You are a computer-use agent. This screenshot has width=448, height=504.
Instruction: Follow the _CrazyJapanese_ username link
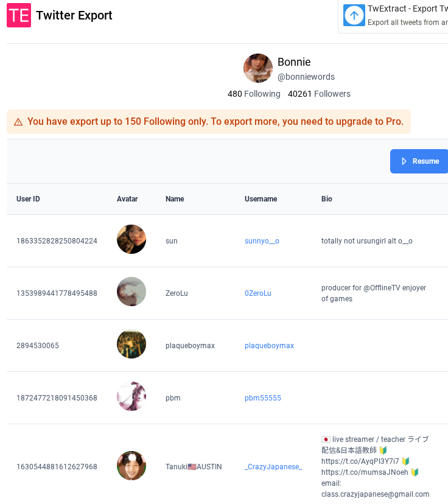pos(273,467)
